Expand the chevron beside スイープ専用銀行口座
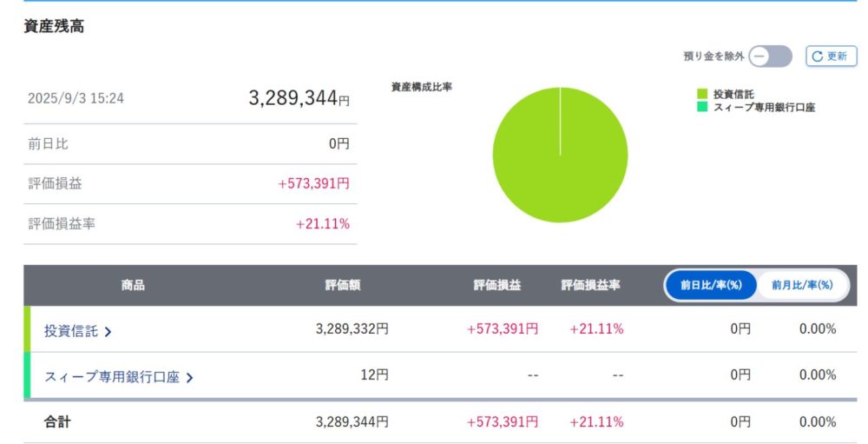The image size is (868, 444). (189, 377)
